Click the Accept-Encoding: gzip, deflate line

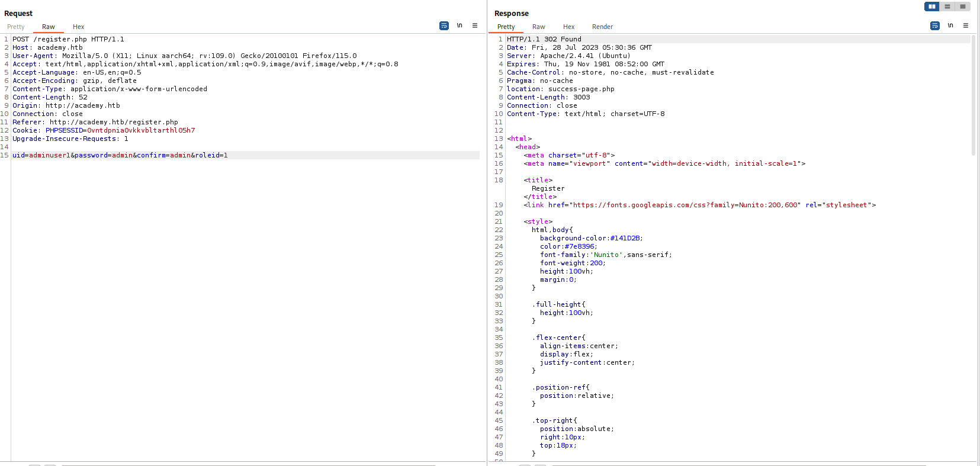pyautogui.click(x=75, y=81)
